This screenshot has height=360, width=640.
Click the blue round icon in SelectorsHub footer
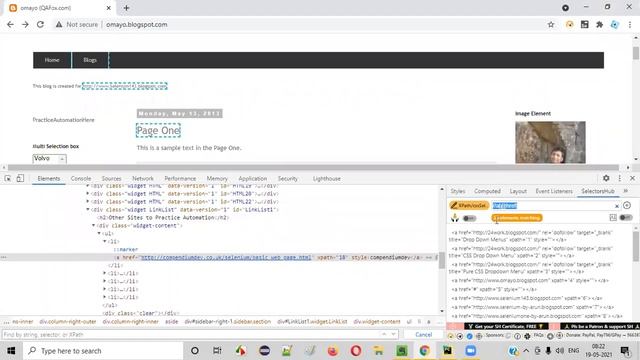469,336
